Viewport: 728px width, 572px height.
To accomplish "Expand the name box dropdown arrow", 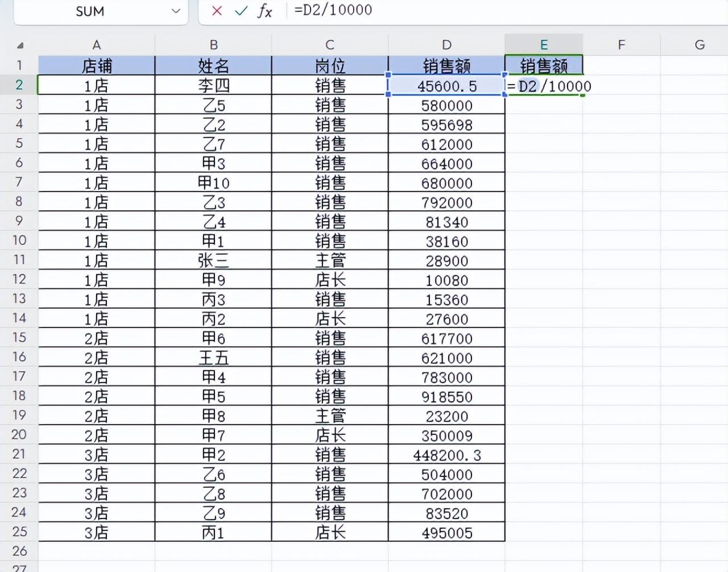I will click(x=176, y=11).
